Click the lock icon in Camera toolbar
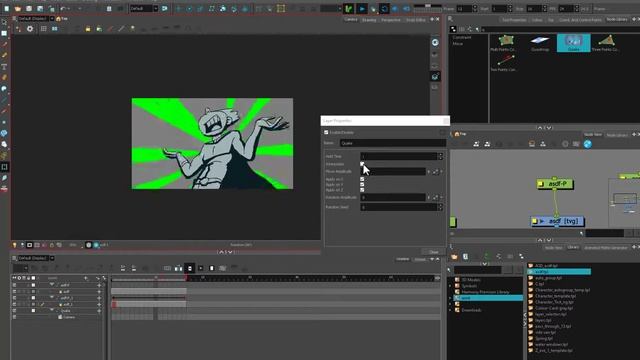 tap(88, 29)
